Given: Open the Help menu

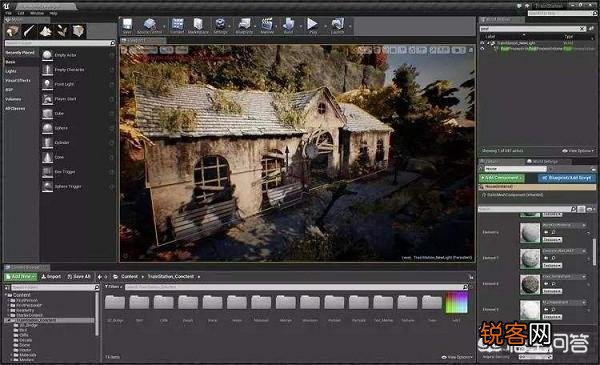Looking at the screenshot, I should pos(54,13).
